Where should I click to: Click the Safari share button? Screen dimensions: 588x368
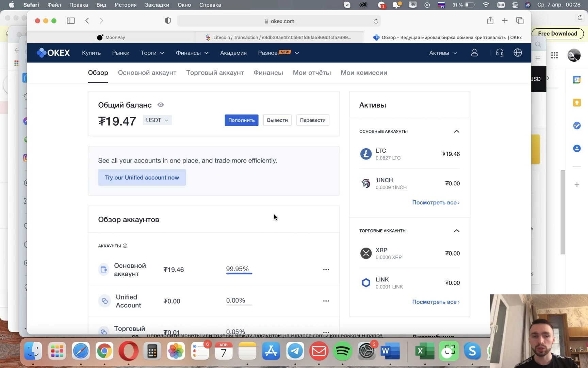click(490, 21)
